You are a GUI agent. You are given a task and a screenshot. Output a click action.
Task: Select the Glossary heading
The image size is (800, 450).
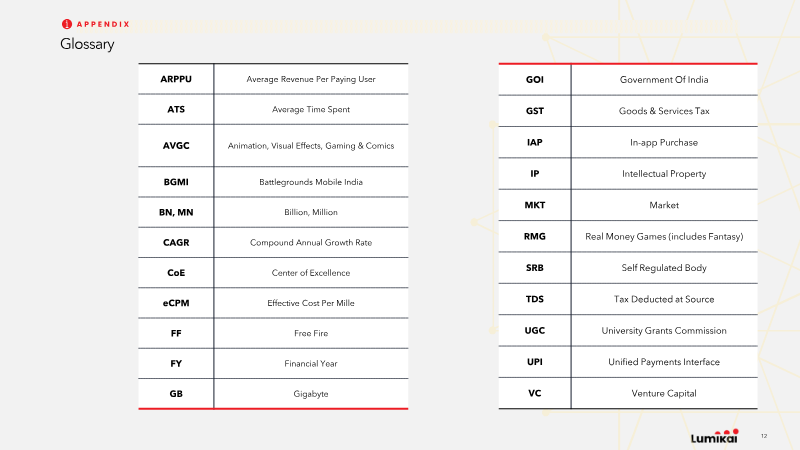click(87, 44)
